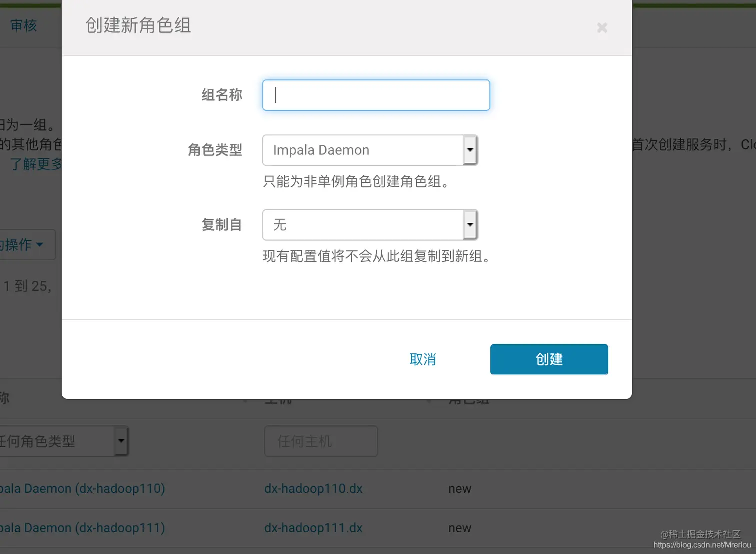Focus the 组名称 text field
The width and height of the screenshot is (756, 554).
tap(376, 95)
